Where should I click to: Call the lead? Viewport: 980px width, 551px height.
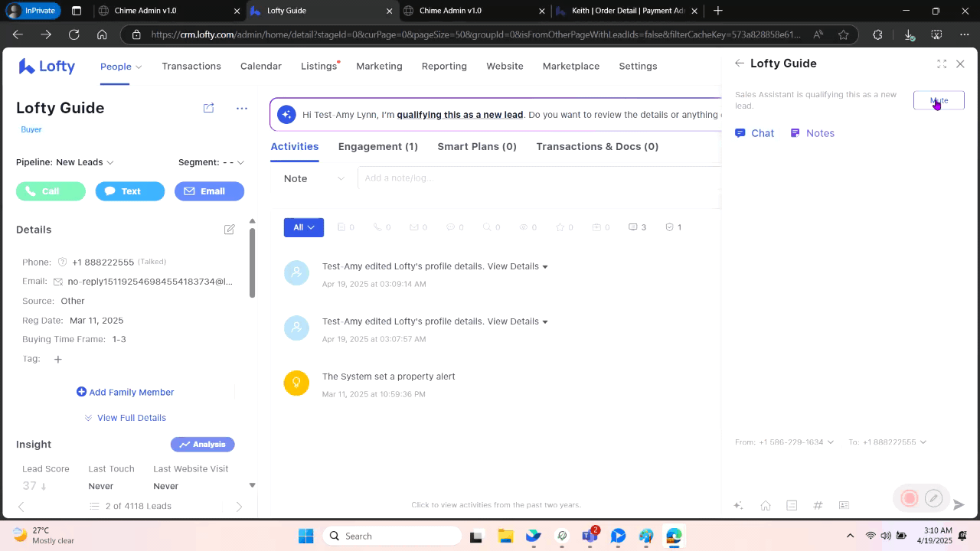click(x=51, y=191)
